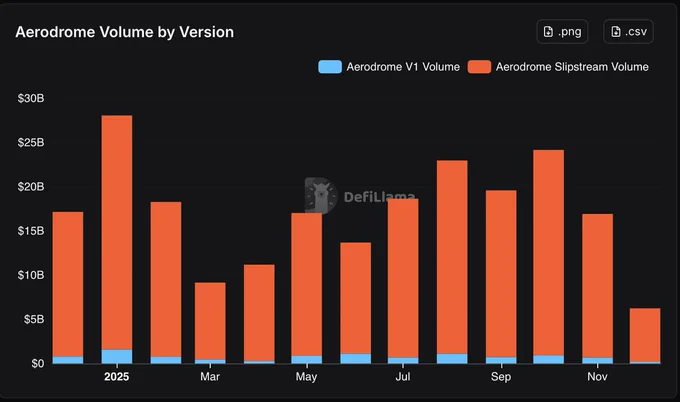Screen dimensions: 680x402
Task: Click the $10B axis label
Action: click(x=31, y=275)
